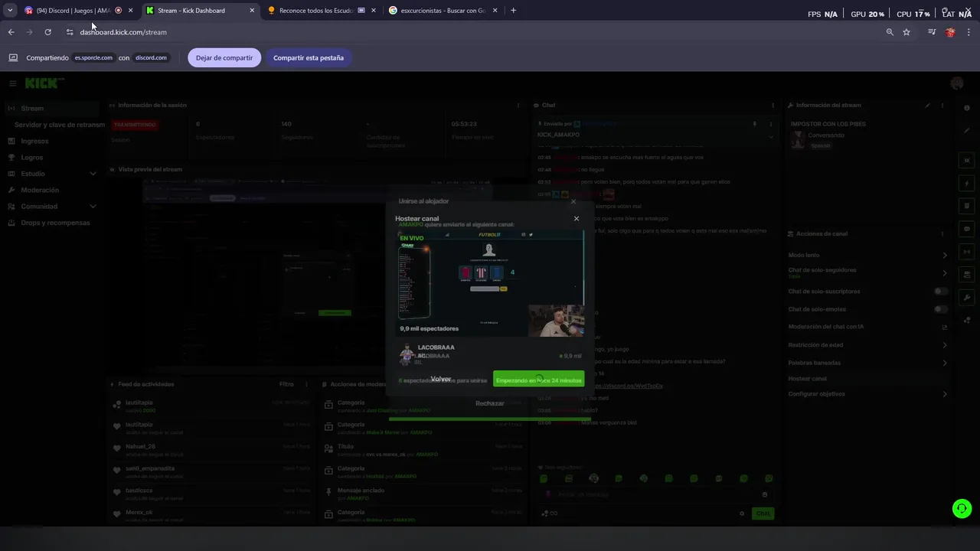Open the Kick hamburger sidebar menu
Screen dimensions: 980x551
pyautogui.click(x=13, y=83)
